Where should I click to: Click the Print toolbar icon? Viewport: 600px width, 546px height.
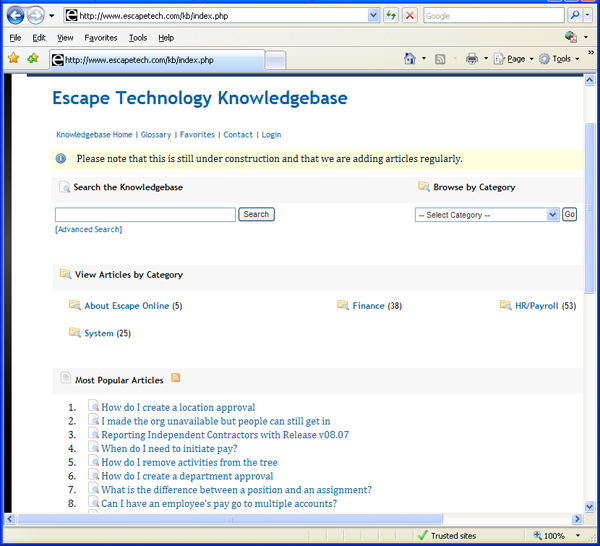[472, 59]
